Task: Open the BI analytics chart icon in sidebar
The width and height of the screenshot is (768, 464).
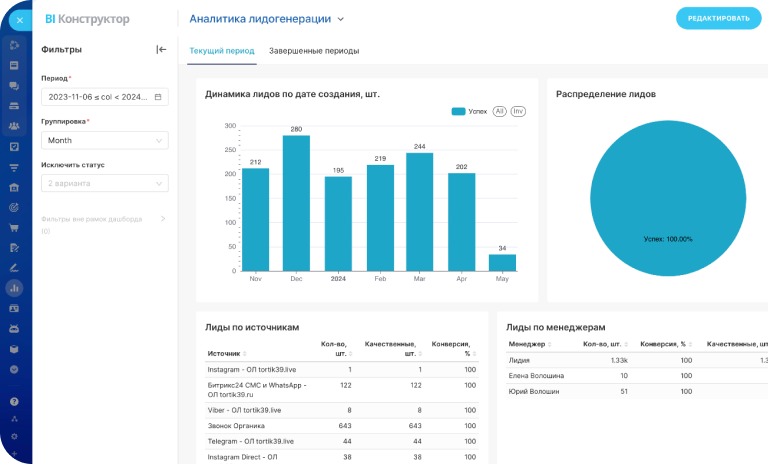Action: pyautogui.click(x=14, y=287)
